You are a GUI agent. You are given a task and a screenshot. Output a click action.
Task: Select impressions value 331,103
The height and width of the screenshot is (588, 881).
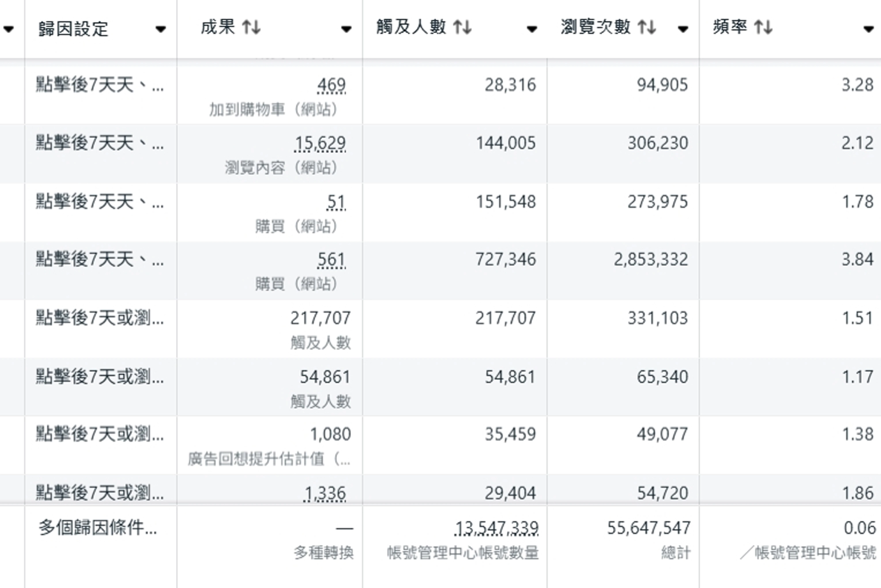coord(658,318)
